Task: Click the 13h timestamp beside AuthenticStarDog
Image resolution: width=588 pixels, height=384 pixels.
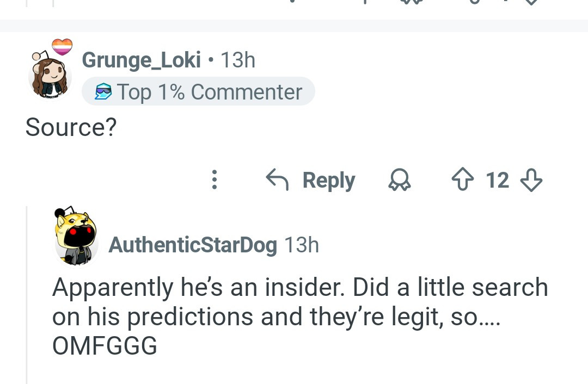Action: pos(301,245)
